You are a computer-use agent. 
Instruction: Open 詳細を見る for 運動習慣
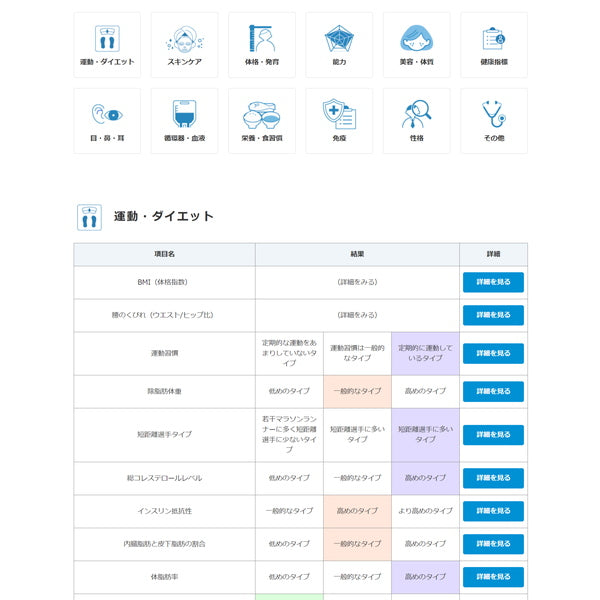pos(493,353)
